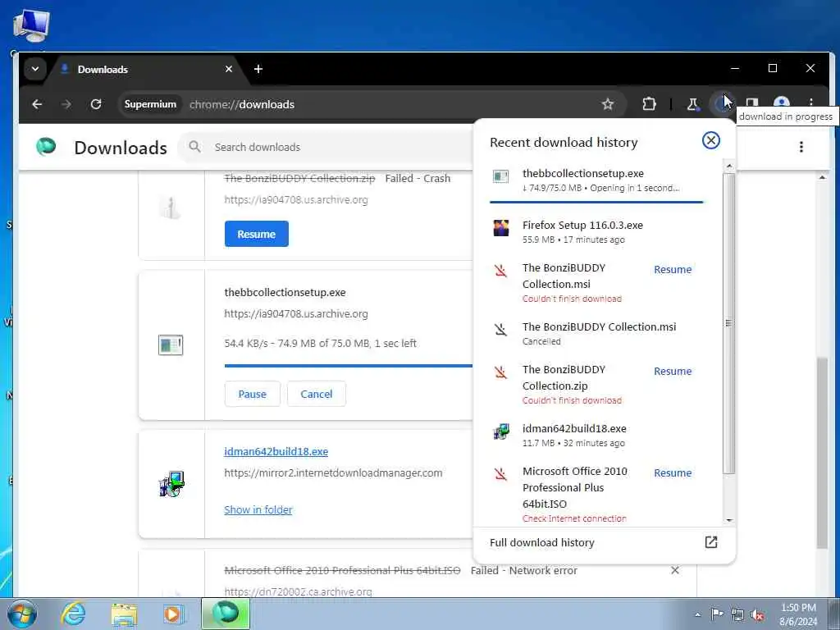Reload the downloads page

pos(96,104)
